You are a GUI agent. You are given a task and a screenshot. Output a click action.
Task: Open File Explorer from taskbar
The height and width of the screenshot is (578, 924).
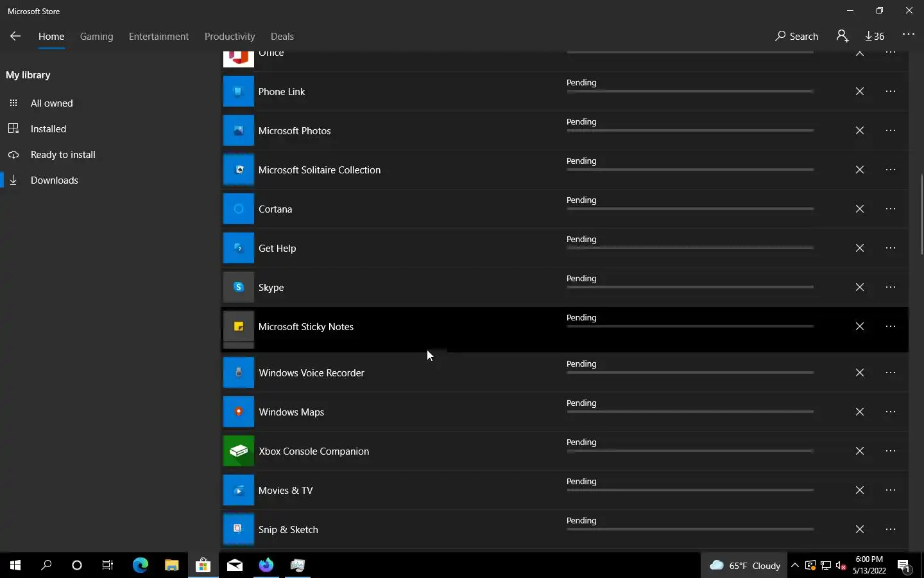tap(171, 565)
